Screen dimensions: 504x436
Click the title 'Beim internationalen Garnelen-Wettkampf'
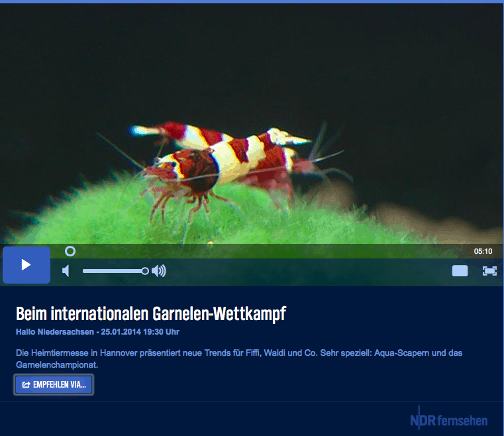pos(150,313)
